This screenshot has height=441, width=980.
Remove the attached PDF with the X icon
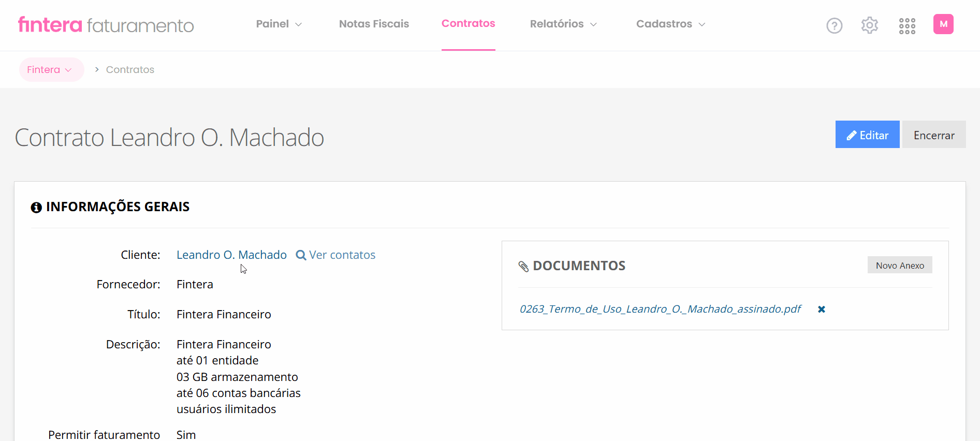point(822,309)
